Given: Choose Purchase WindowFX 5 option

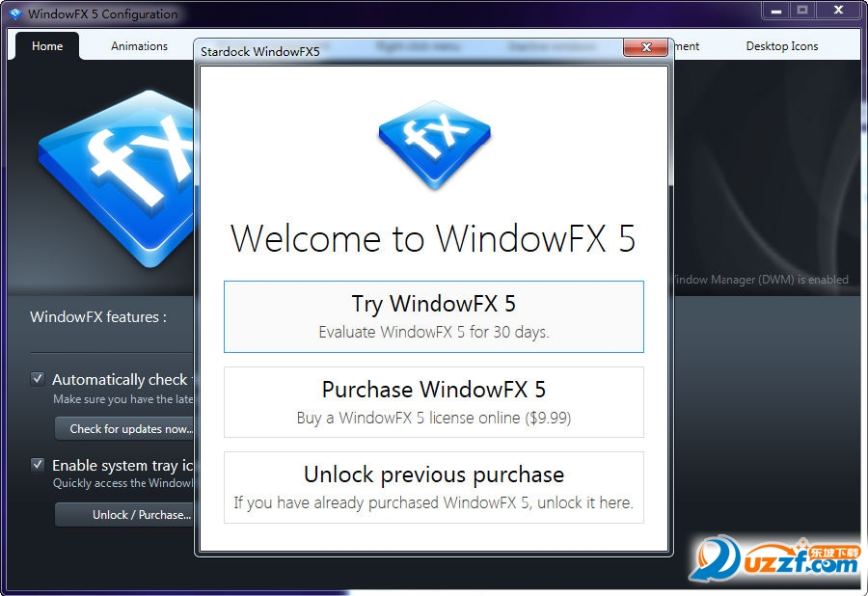Looking at the screenshot, I should pyautogui.click(x=433, y=402).
